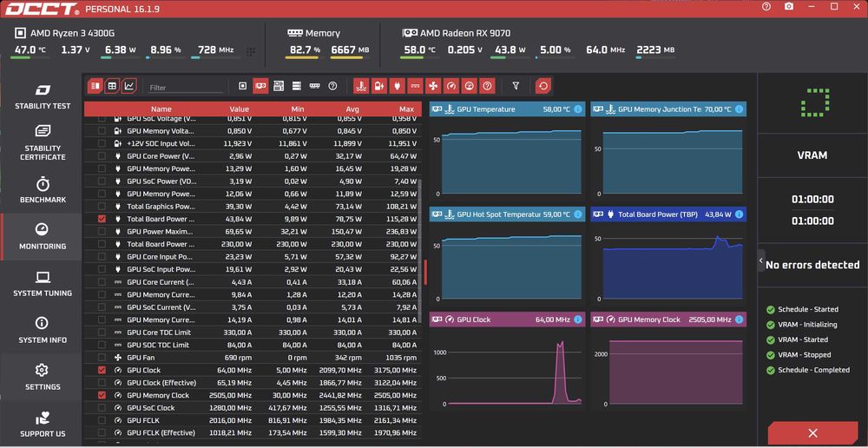
Task: Open info icon on GPU Temperature graph
Action: tap(578, 109)
